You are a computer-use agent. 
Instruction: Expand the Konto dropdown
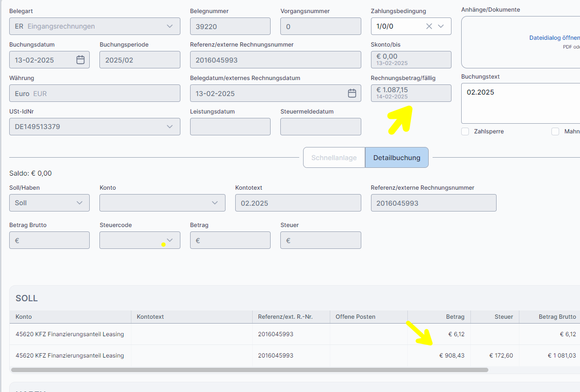tap(215, 203)
